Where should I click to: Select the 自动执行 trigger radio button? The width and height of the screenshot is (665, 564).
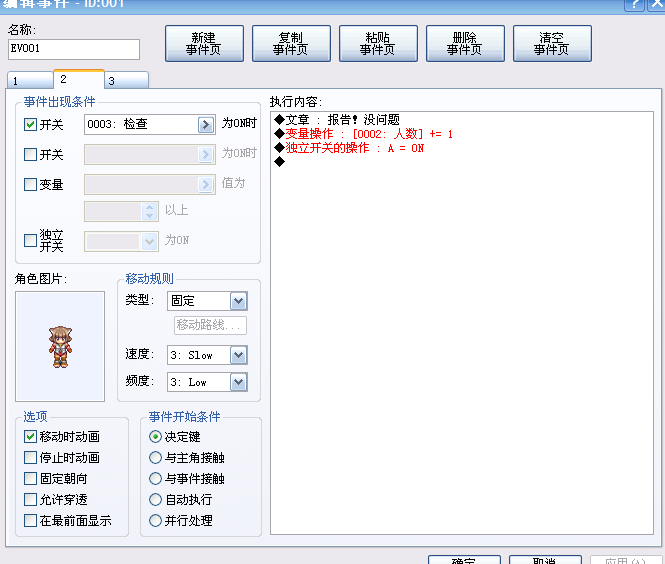tap(155, 500)
